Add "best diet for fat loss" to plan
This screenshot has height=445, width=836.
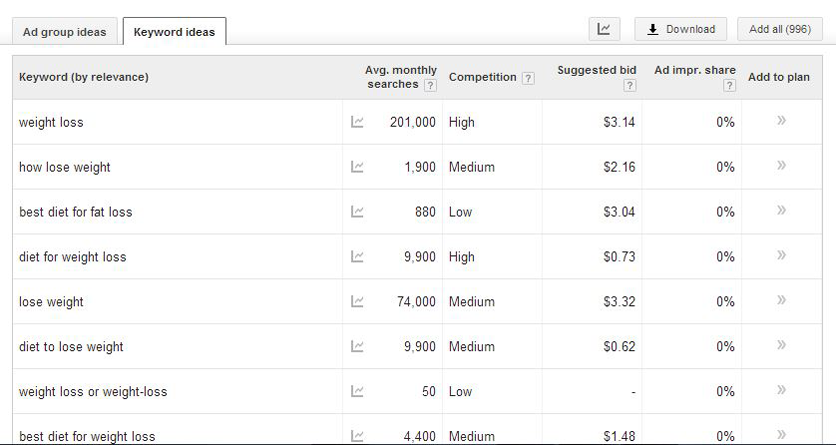pos(781,211)
